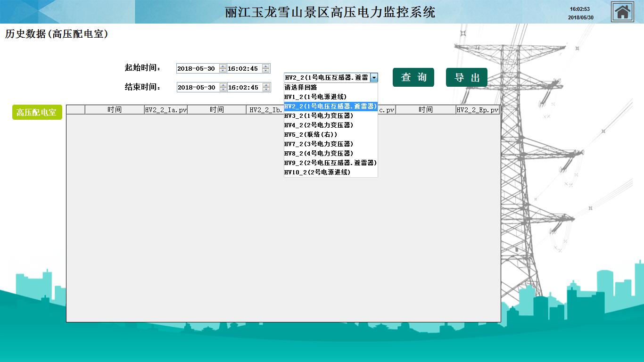Click the up arrow of start time
This screenshot has height=362, width=644.
coord(266,66)
